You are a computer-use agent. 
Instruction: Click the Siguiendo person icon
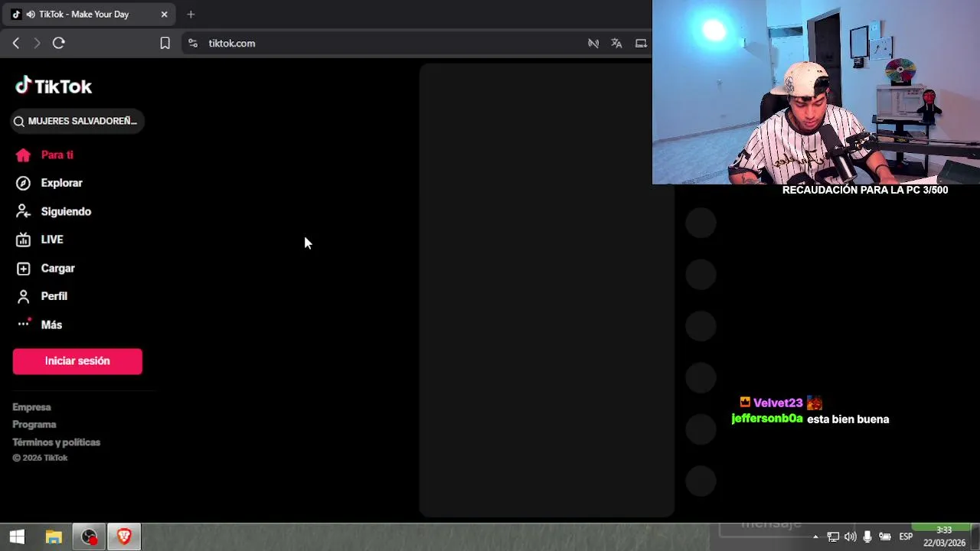click(23, 211)
